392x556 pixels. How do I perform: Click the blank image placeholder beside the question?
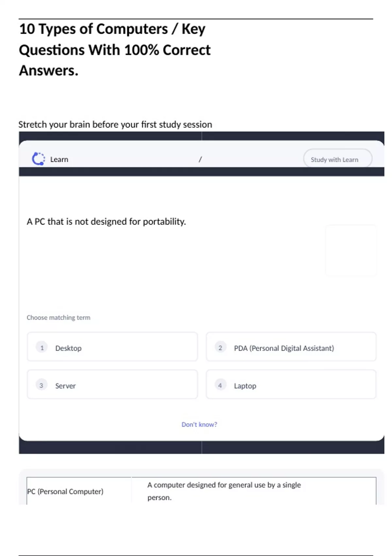(x=351, y=250)
